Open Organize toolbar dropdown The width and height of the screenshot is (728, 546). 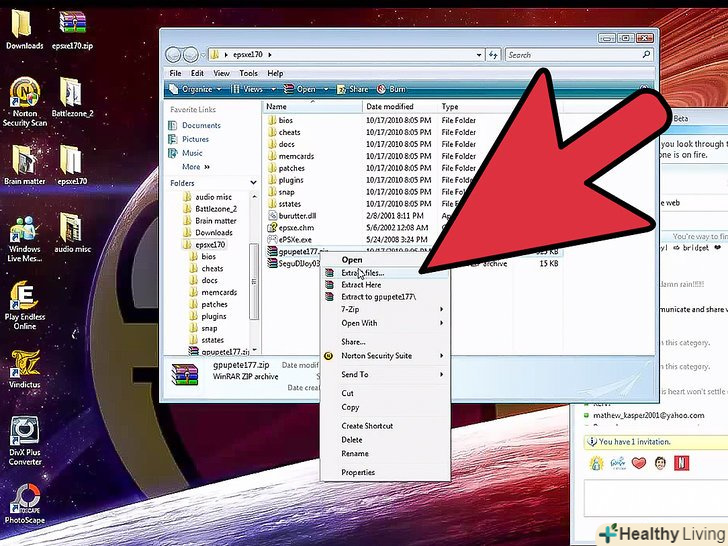pos(195,89)
